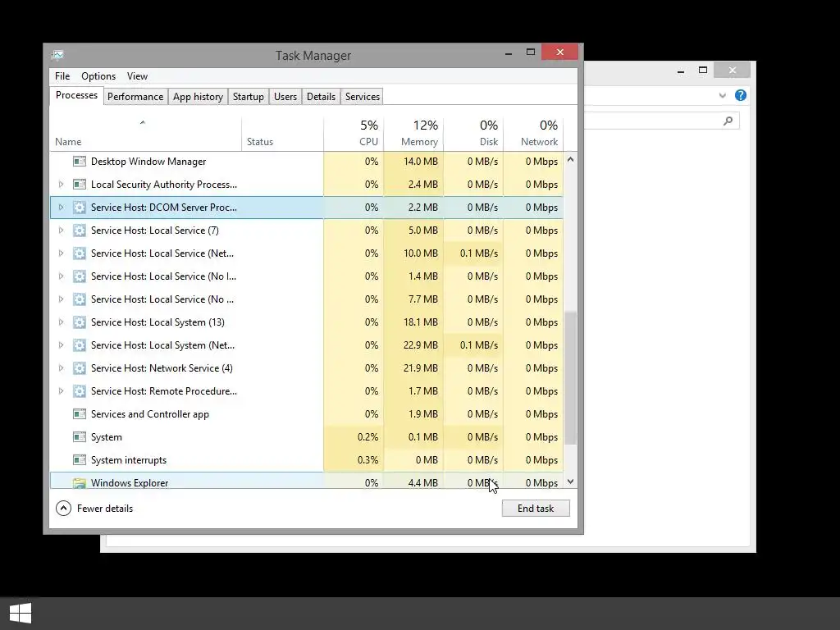Expand Local Security Authority Process row

click(61, 185)
